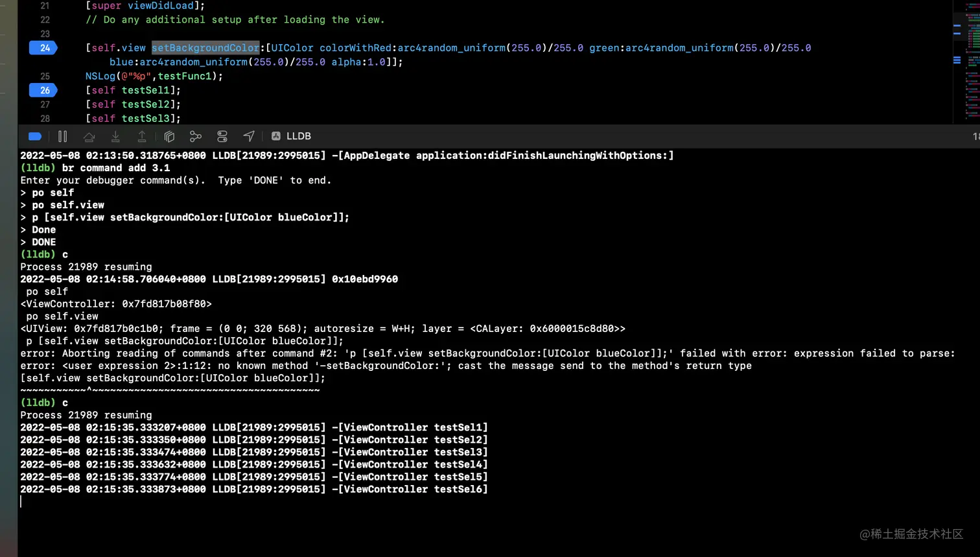Place cursor at the console input prompt
The width and height of the screenshot is (980, 557).
coord(21,502)
